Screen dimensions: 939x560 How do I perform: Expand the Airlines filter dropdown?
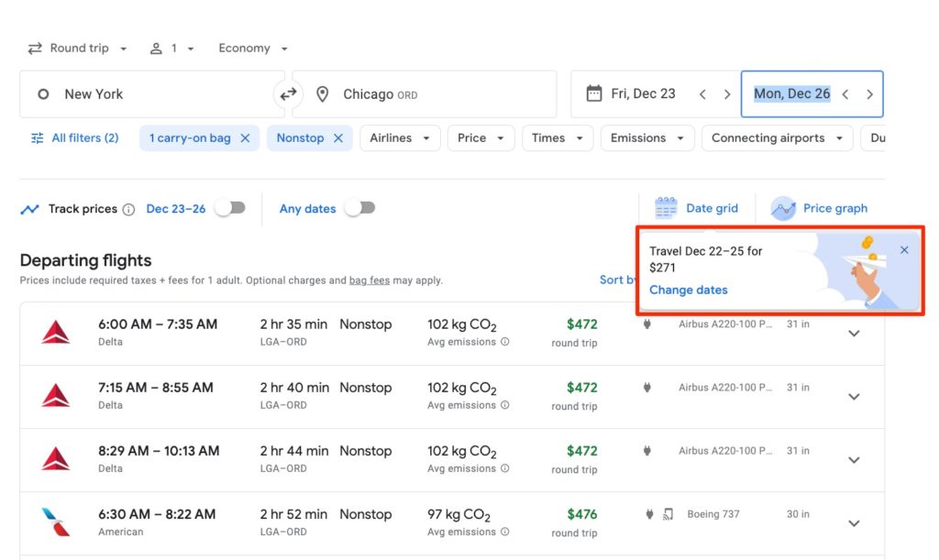(400, 138)
